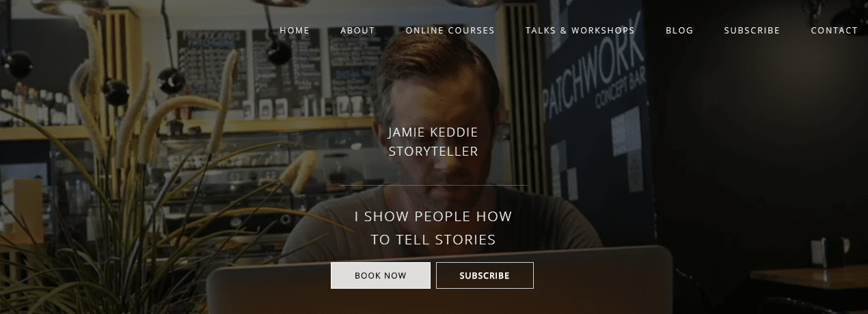Open the Home navigation link
Image resolution: width=868 pixels, height=314 pixels.
click(x=295, y=31)
